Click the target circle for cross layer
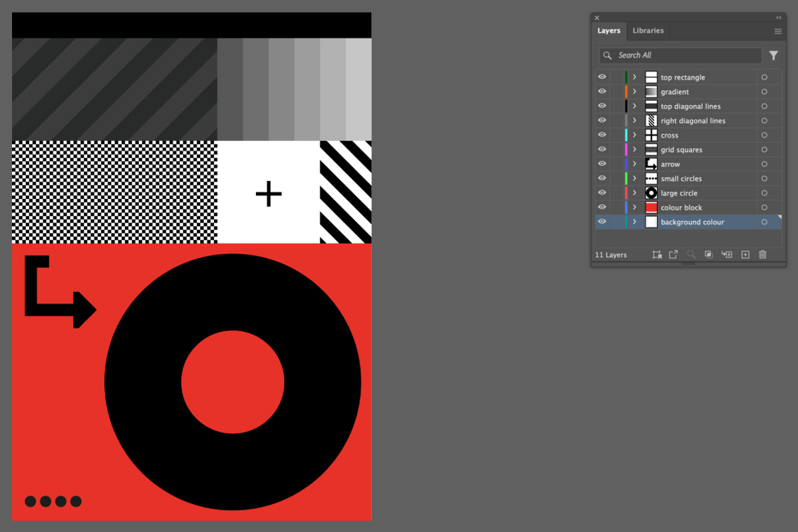The image size is (798, 532). (764, 135)
